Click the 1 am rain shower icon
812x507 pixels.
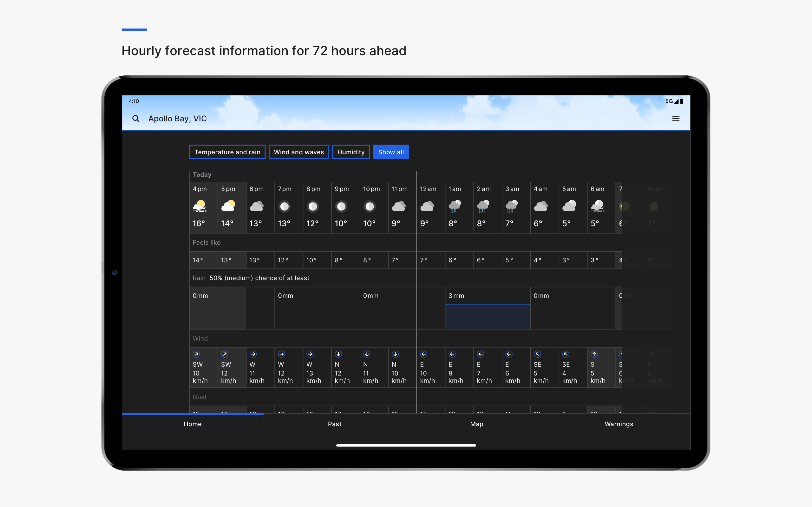(x=455, y=206)
